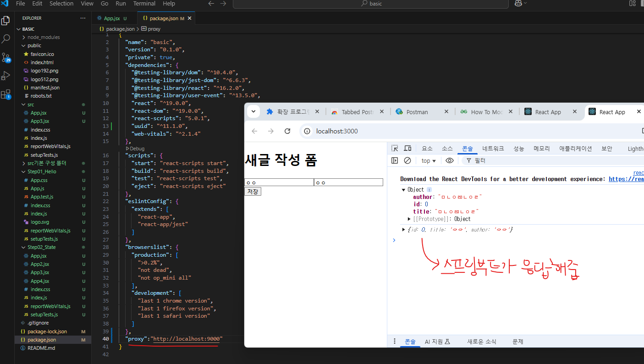Open 'AI 지원' tab in the drawer
The image size is (644, 364).
[x=437, y=342]
